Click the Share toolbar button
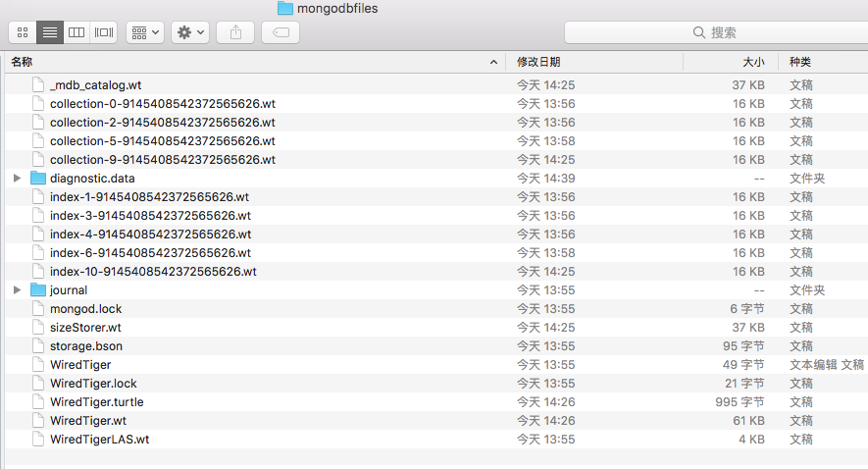Screen dimensions: 868x469 tap(235, 32)
